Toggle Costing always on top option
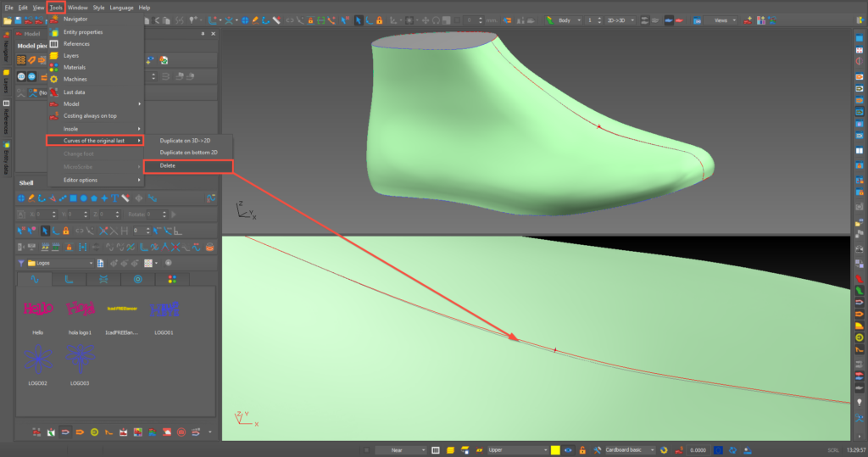The height and width of the screenshot is (457, 868). tap(90, 115)
